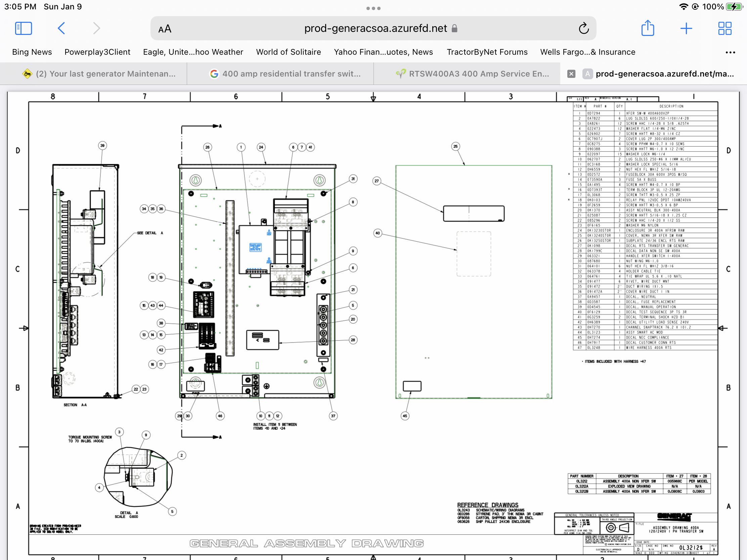Reload the current page
The image size is (747, 560).
583,28
